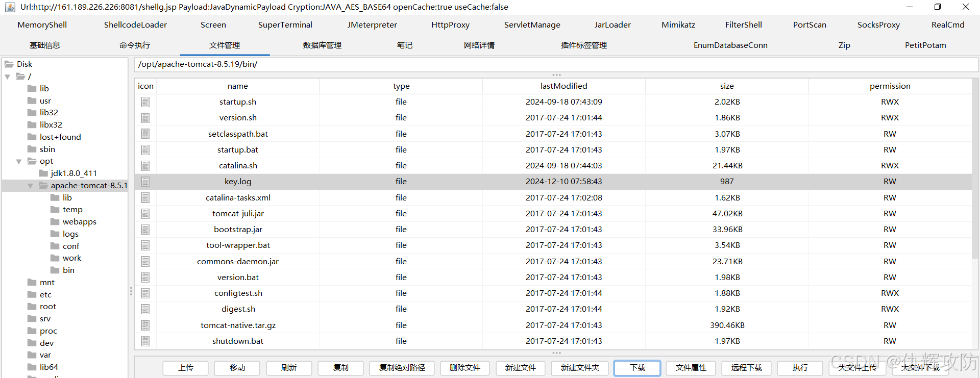This screenshot has height=378, width=980.
Task: Click the 2024-12-10 07:58:43 date cell
Action: tap(564, 182)
